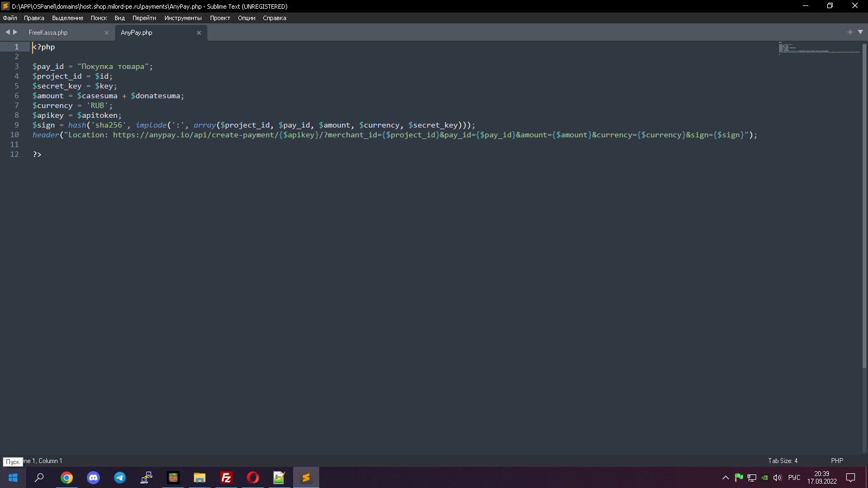
Task: Change syntax via PHP status label
Action: tap(837, 461)
